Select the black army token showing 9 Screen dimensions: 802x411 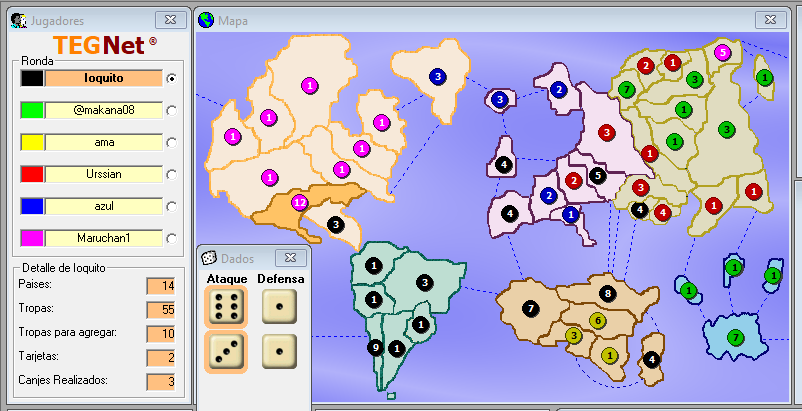pyautogui.click(x=376, y=348)
